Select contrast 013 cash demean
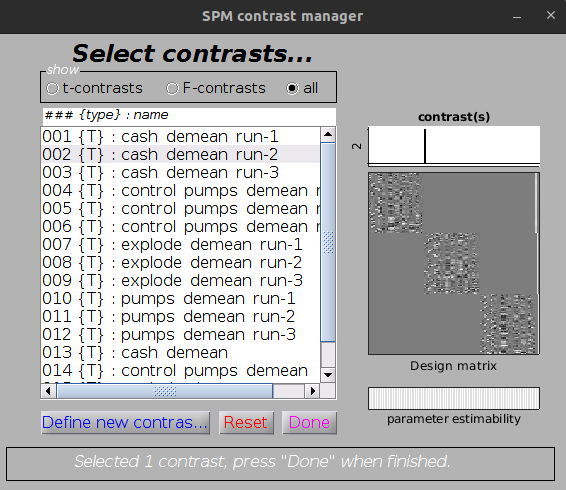566x490 pixels. [x=180, y=352]
